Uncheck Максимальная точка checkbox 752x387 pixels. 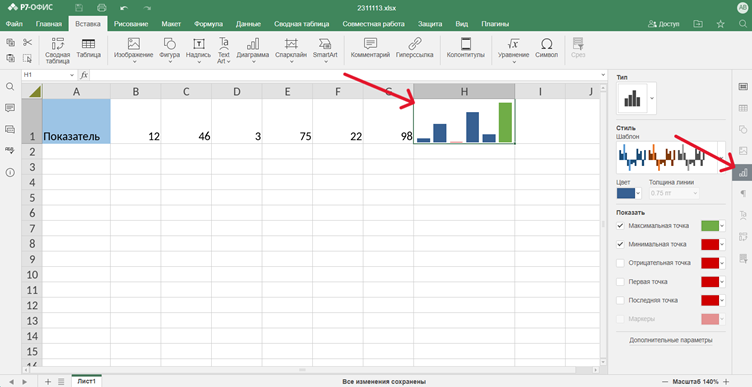[621, 225]
